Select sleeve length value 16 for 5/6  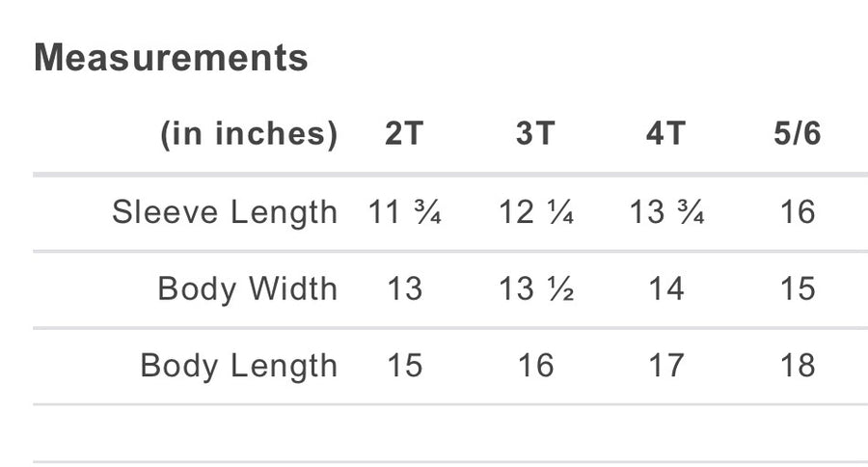(x=798, y=211)
